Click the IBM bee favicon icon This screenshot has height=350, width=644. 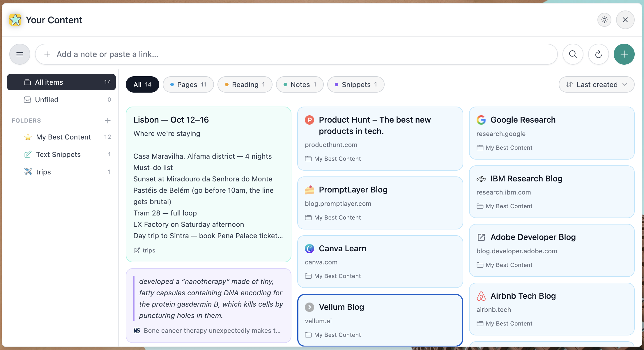click(x=481, y=178)
